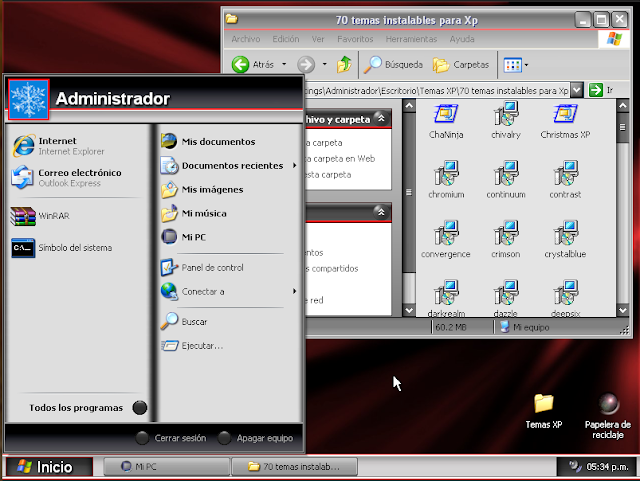Open Mi PC in Start menu
This screenshot has width=640, height=481.
pos(184,237)
